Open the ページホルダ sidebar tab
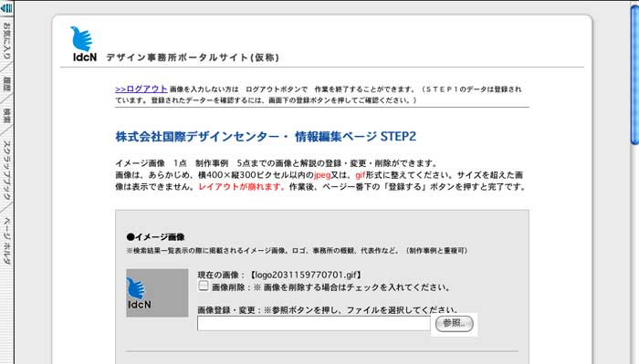Image resolution: width=639 pixels, height=364 pixels. [x=6, y=241]
